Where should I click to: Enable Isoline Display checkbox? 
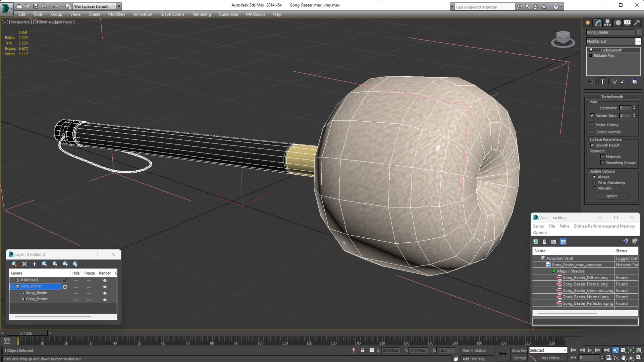(592, 125)
